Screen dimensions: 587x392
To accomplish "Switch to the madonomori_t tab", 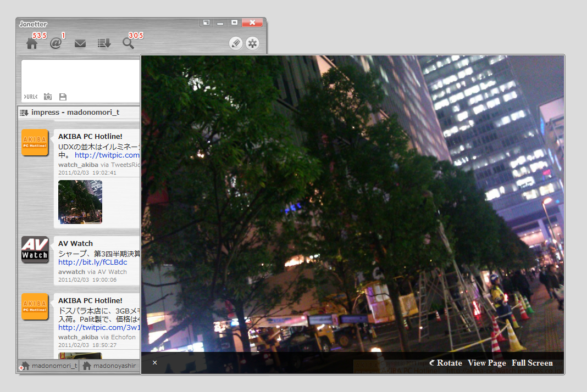I will click(51, 365).
